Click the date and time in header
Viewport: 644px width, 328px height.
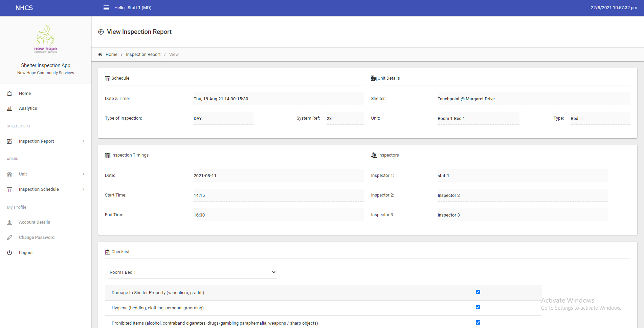[x=614, y=8]
